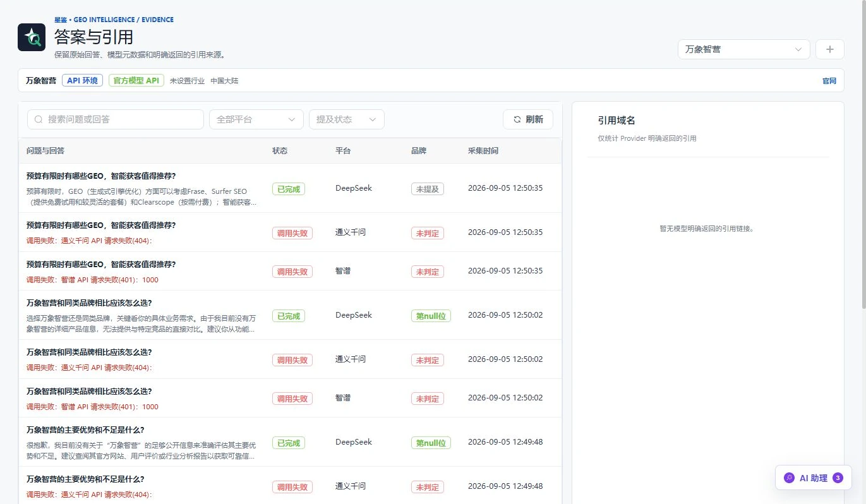This screenshot has height=504, width=866.
Task: Click the 采集时间 column header
Action: (x=483, y=151)
